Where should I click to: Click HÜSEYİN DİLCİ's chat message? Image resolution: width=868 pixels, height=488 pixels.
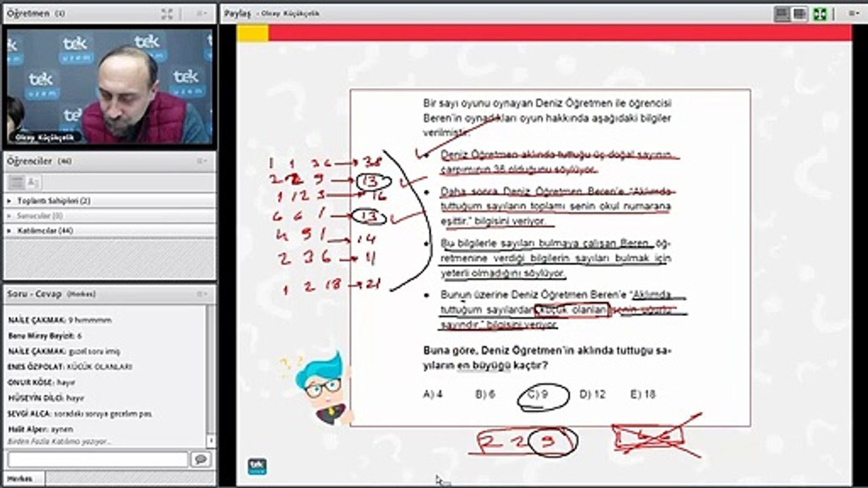(x=45, y=398)
